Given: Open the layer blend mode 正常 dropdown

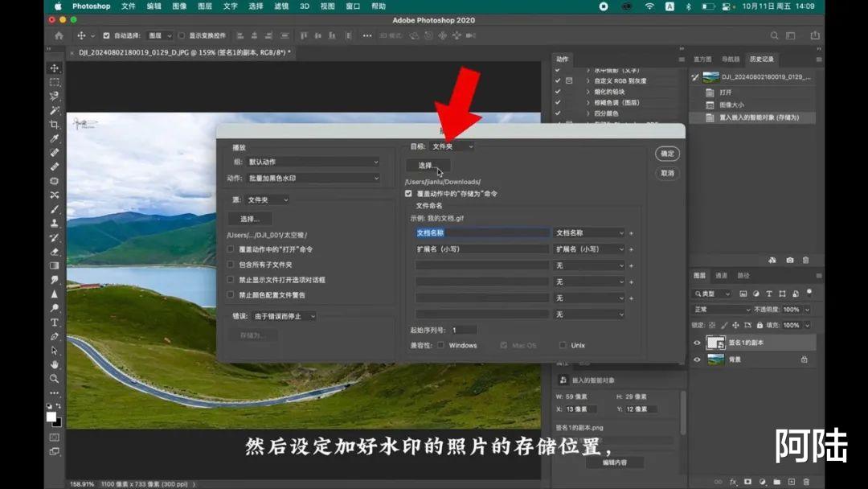Looking at the screenshot, I should tap(722, 310).
